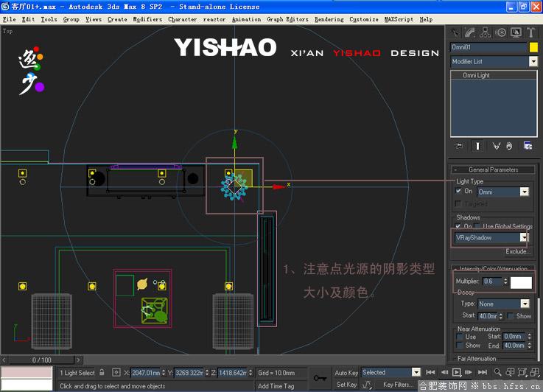Open the Graph Editors menu

(x=287, y=19)
